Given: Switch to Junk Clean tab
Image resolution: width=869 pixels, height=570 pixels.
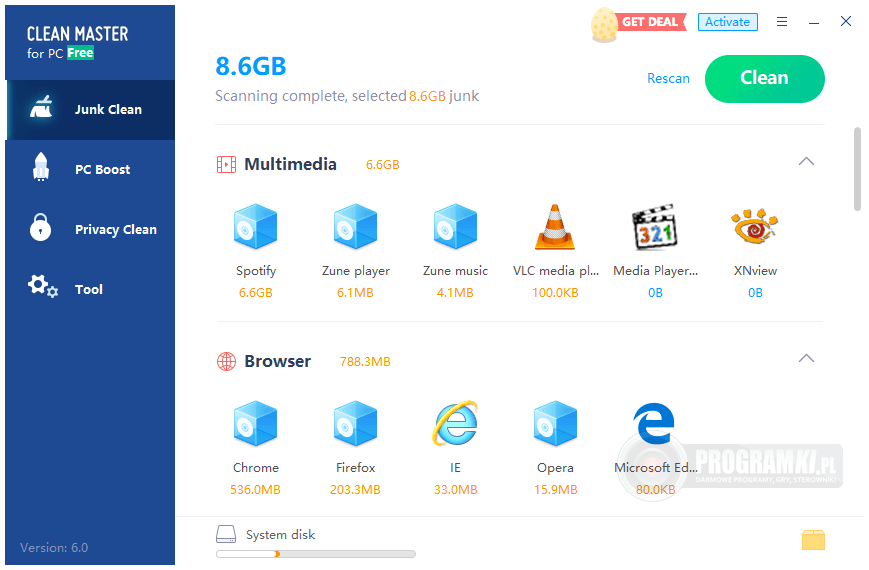Looking at the screenshot, I should click(90, 110).
